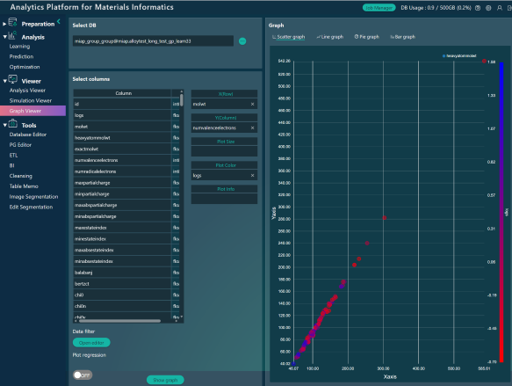Remove the numvalenceelectrons Y column selection
The height and width of the screenshot is (386, 512).
tap(252, 128)
